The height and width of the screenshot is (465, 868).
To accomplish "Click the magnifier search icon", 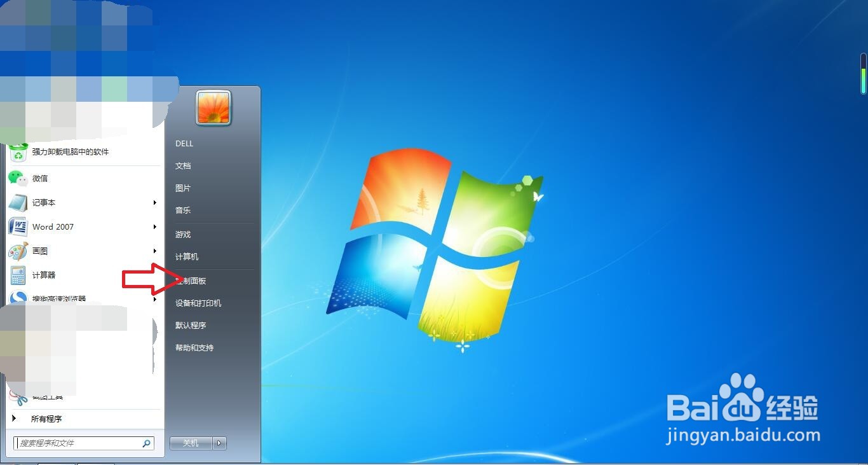I will coord(146,443).
